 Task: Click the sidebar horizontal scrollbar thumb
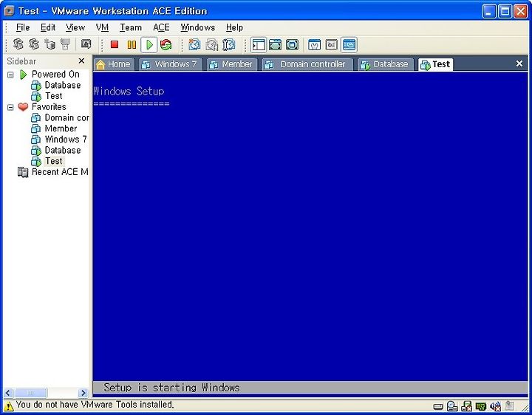(30, 393)
